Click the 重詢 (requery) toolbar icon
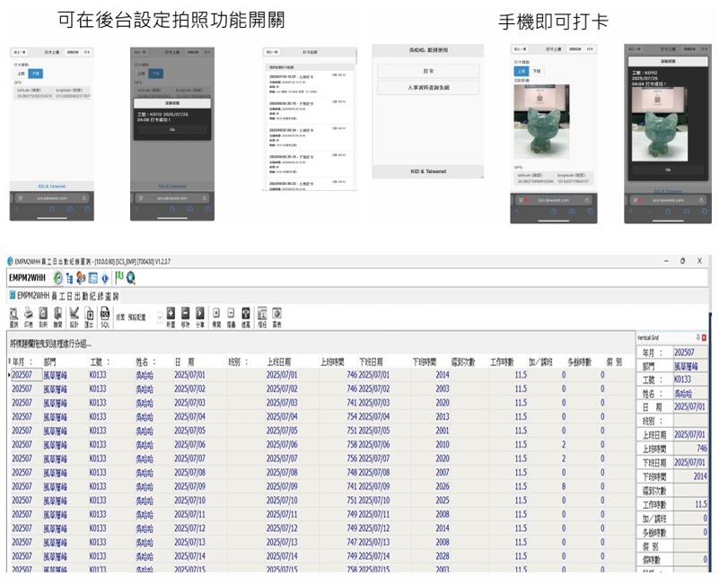 [x=14, y=317]
